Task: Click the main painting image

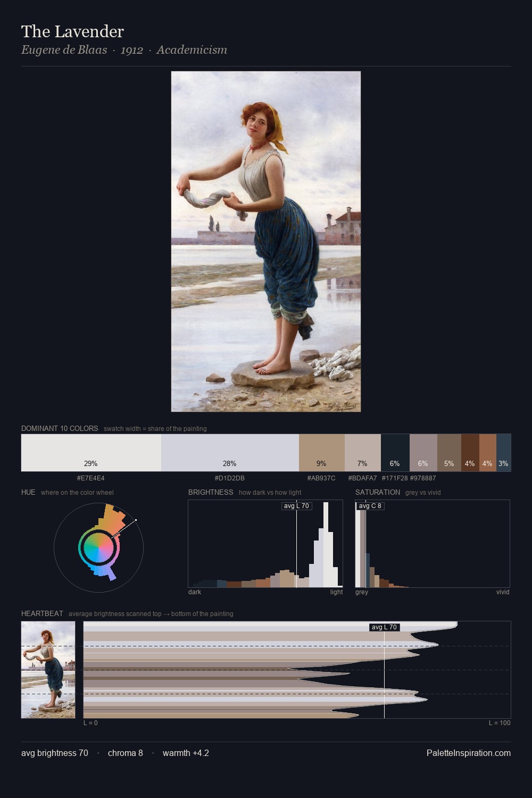Action: coord(266,242)
